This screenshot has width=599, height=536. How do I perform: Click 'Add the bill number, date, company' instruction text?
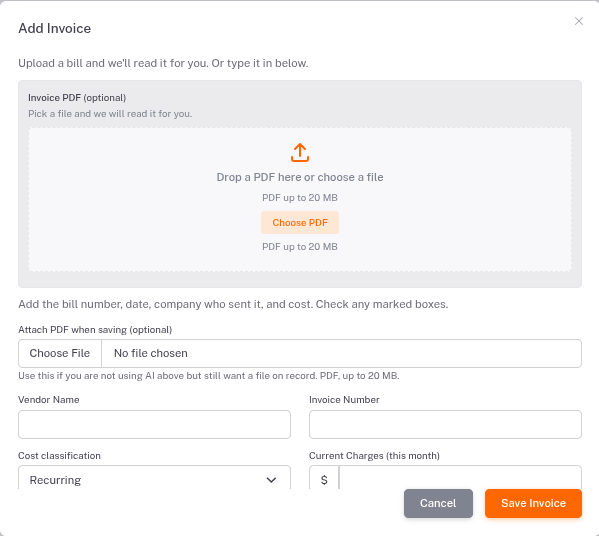[x=233, y=304]
